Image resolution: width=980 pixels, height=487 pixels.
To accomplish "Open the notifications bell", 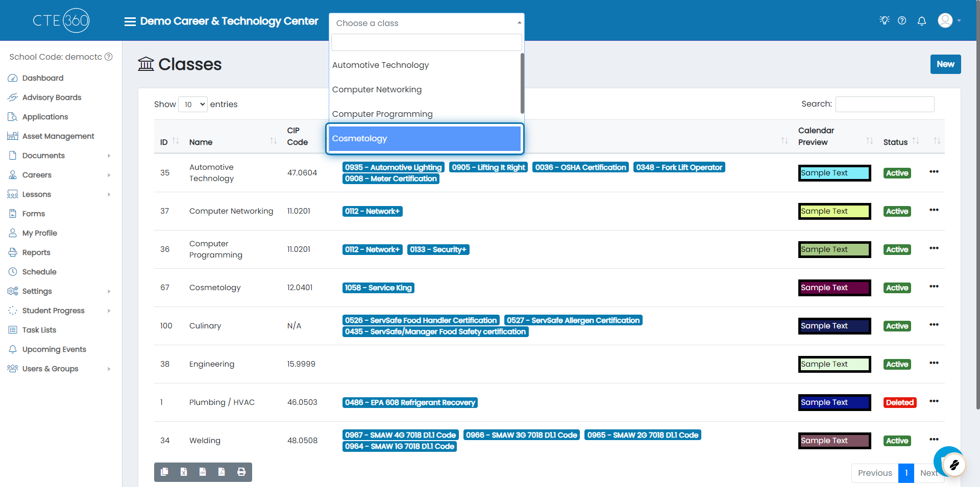I will point(922,21).
